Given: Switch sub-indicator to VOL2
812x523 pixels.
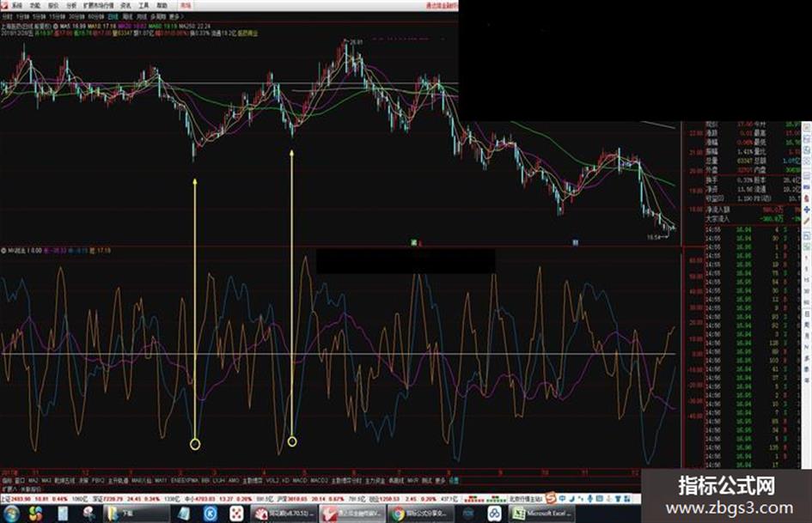Looking at the screenshot, I should click(272, 481).
